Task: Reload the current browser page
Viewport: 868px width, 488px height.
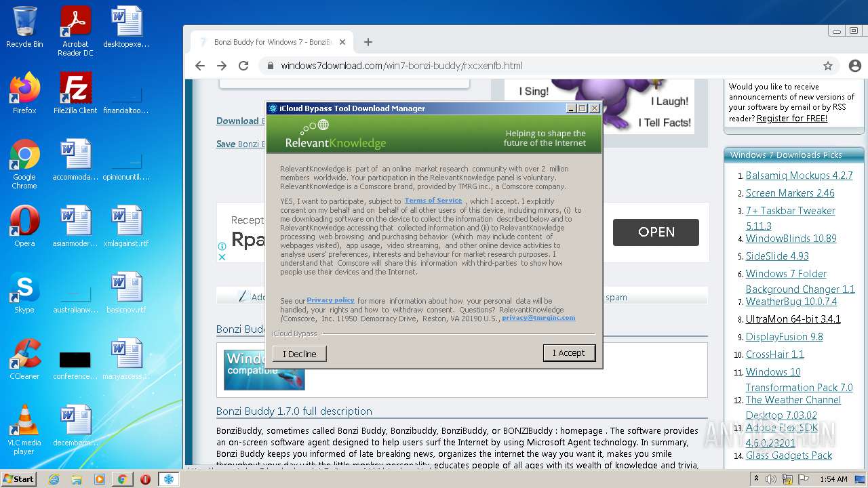Action: click(243, 66)
